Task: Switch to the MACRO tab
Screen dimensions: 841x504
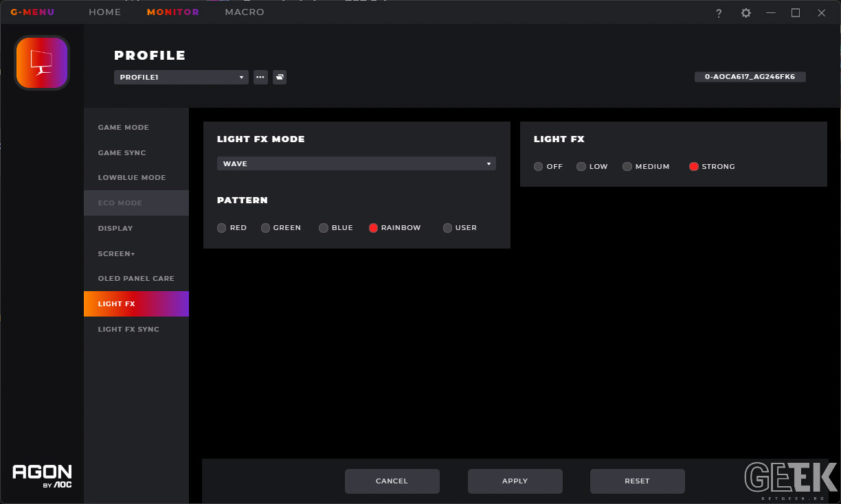Action: pos(245,12)
